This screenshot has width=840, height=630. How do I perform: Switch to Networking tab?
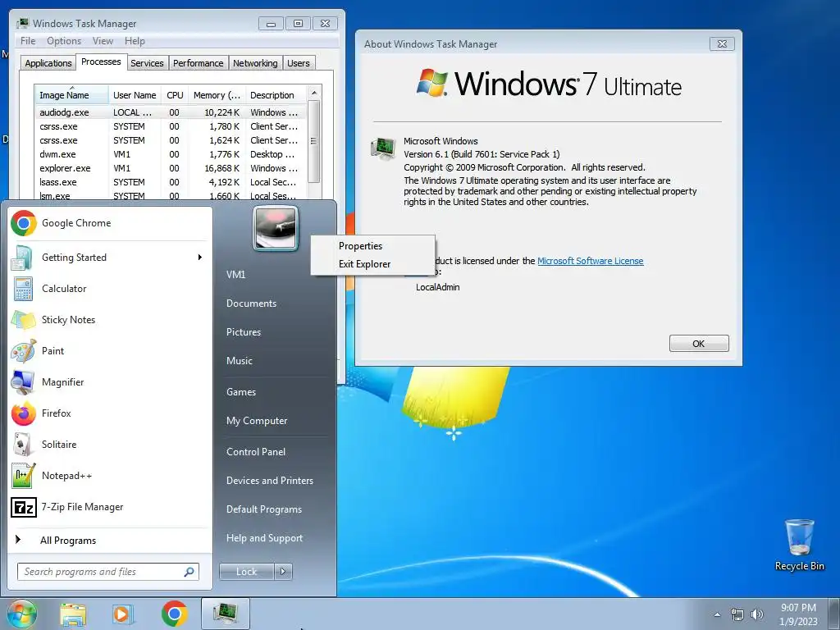pyautogui.click(x=255, y=63)
